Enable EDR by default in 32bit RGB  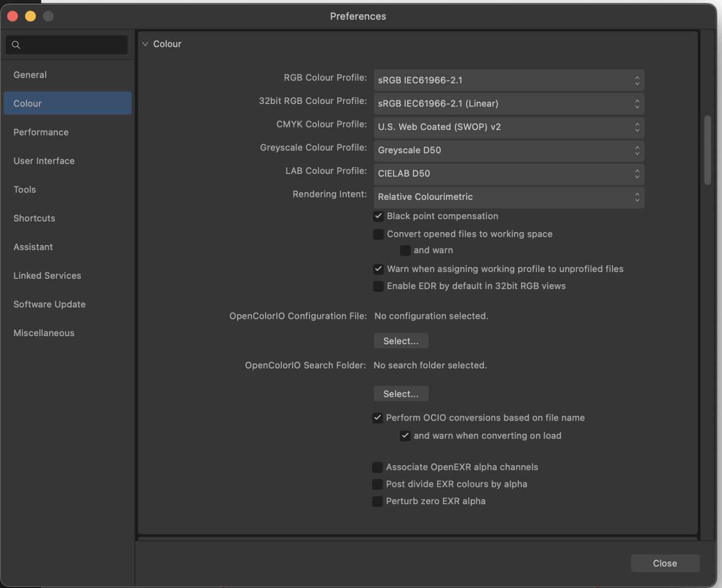(x=379, y=286)
